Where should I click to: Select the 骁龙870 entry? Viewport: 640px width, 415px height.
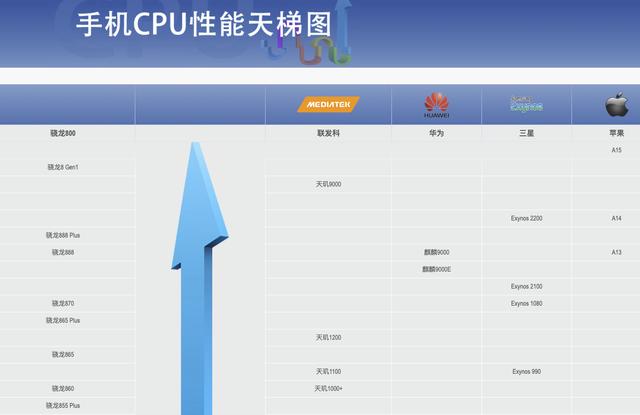(62, 303)
